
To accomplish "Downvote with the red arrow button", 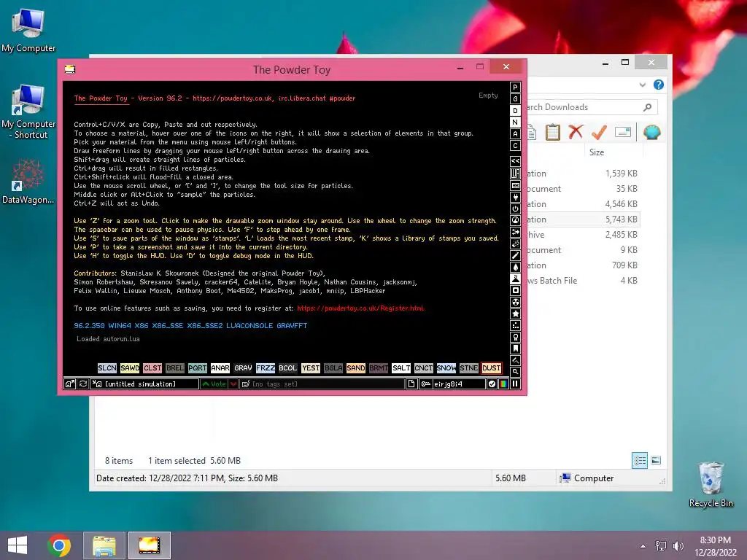I will coord(233,384).
